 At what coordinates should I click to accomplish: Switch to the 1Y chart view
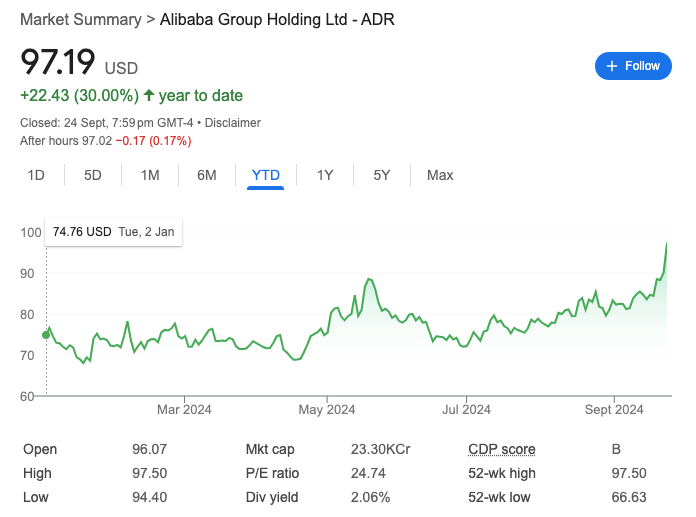tap(325, 175)
